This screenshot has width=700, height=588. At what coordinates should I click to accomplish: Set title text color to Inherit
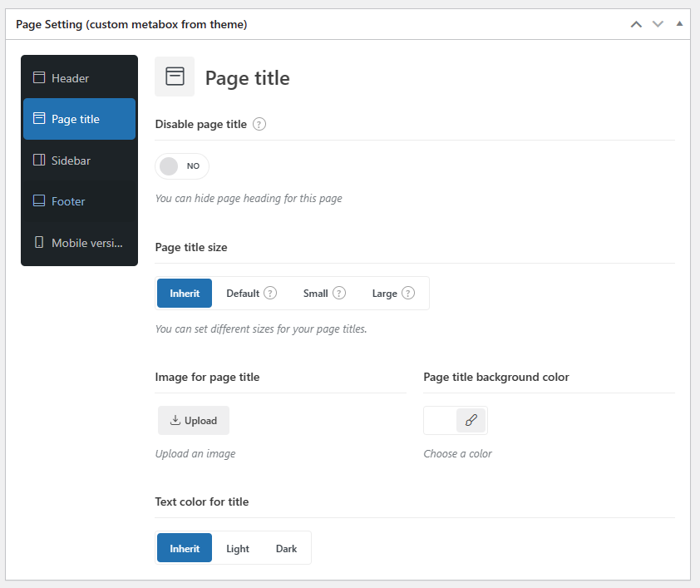tap(185, 548)
